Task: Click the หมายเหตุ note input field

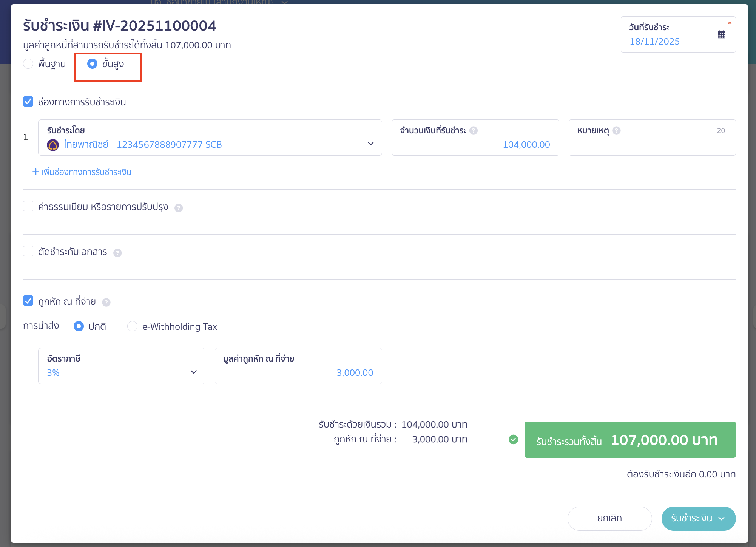Action: point(652,145)
